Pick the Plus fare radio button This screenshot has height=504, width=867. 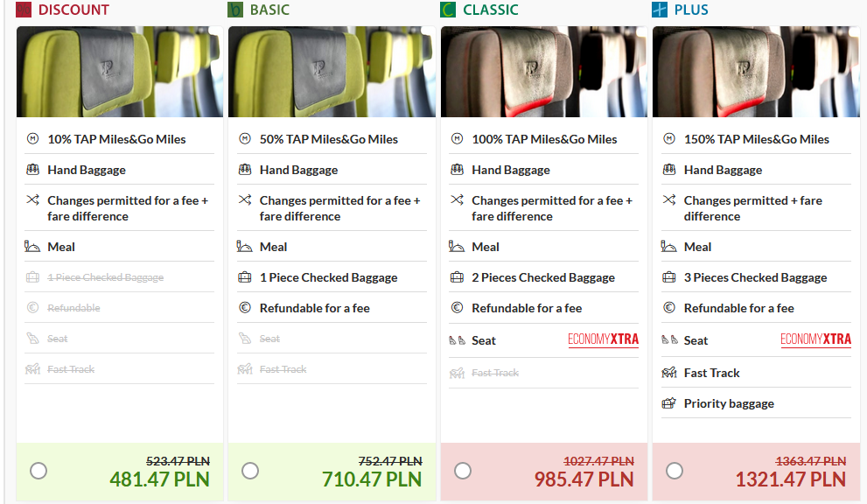(675, 471)
